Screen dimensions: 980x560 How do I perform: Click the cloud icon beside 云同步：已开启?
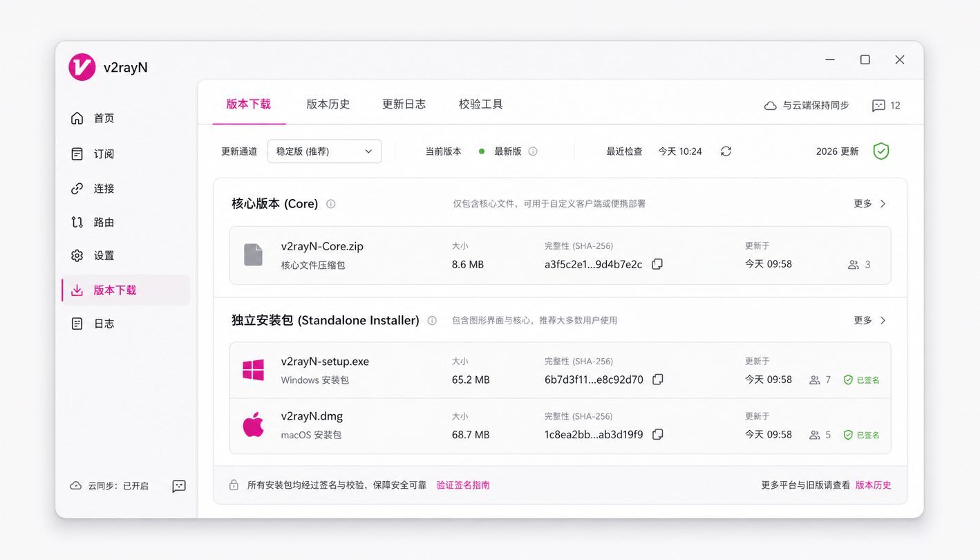click(76, 486)
